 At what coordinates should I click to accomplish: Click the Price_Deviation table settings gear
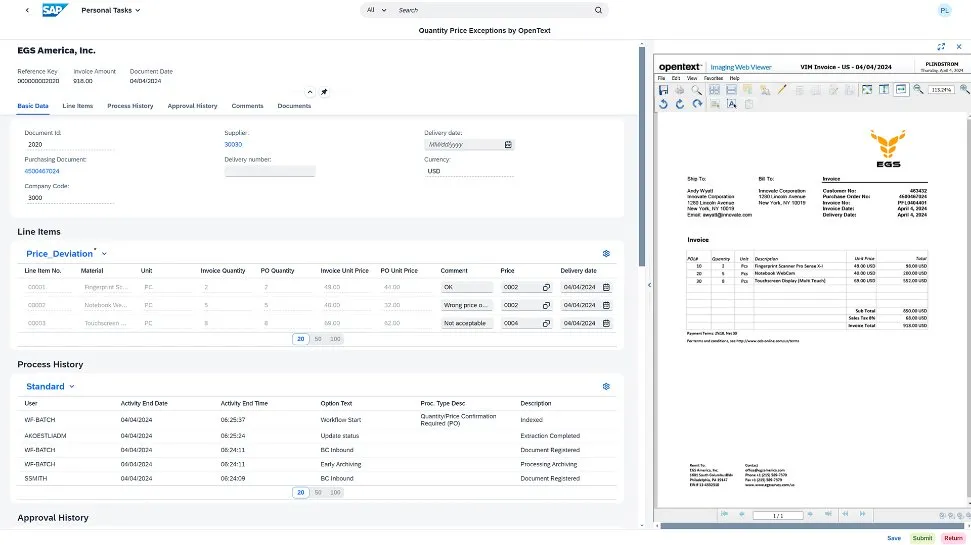click(606, 254)
